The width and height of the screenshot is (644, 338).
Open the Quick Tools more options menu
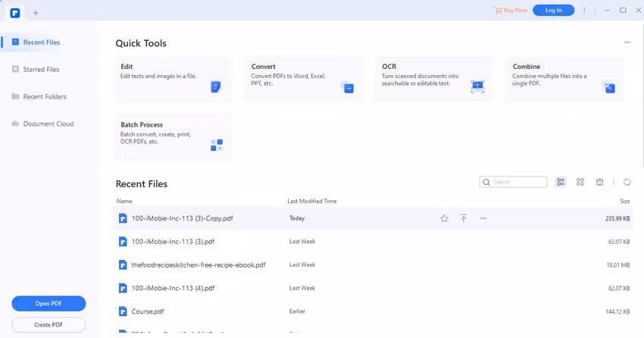(x=627, y=43)
